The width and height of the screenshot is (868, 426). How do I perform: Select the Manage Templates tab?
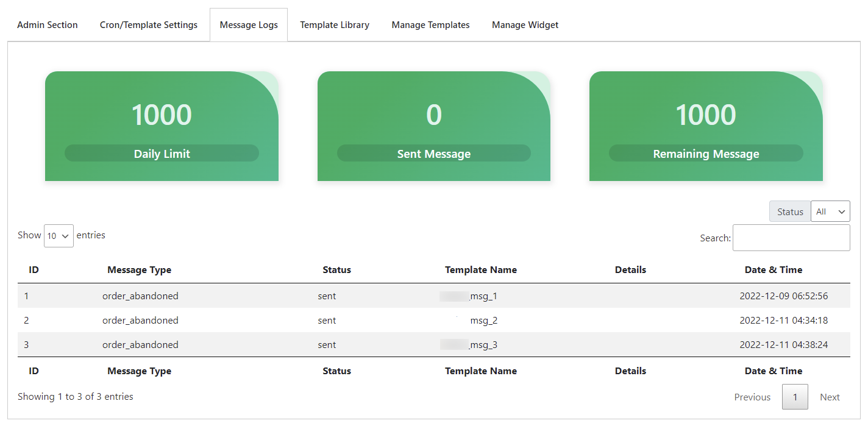[x=430, y=24]
